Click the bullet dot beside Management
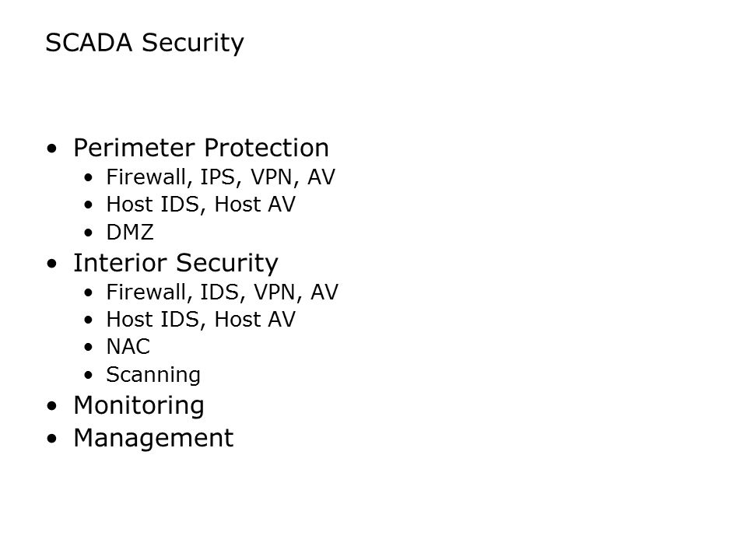Image resolution: width=747 pixels, height=560 pixels. tap(52, 439)
